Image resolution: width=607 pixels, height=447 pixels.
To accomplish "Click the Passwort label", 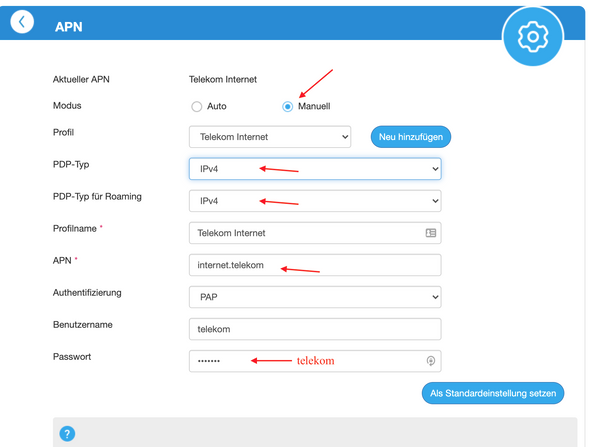I will [x=72, y=357].
